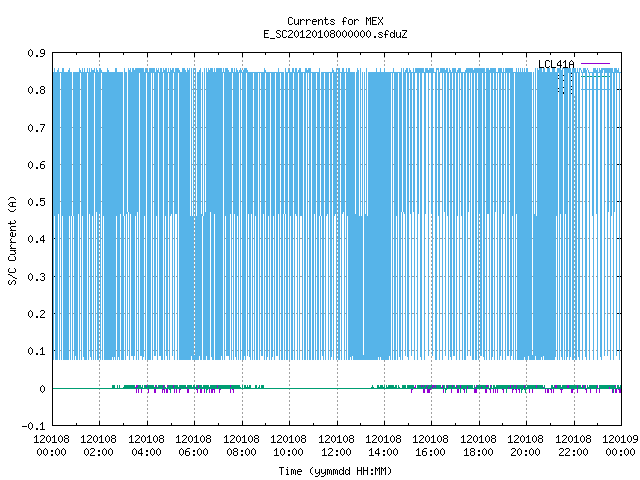This screenshot has width=640, height=480.
Task: Click the y-axis tick label '0'
Action: point(42,389)
